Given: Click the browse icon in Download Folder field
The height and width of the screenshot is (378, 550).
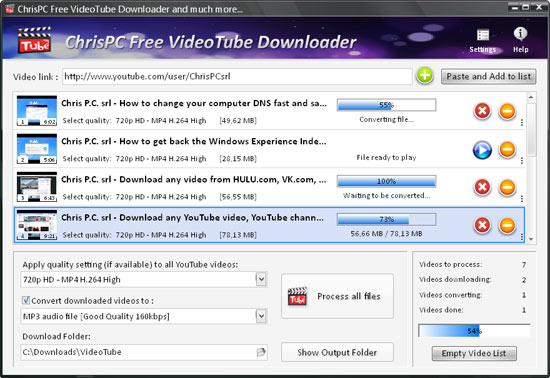Looking at the screenshot, I should coord(261,352).
